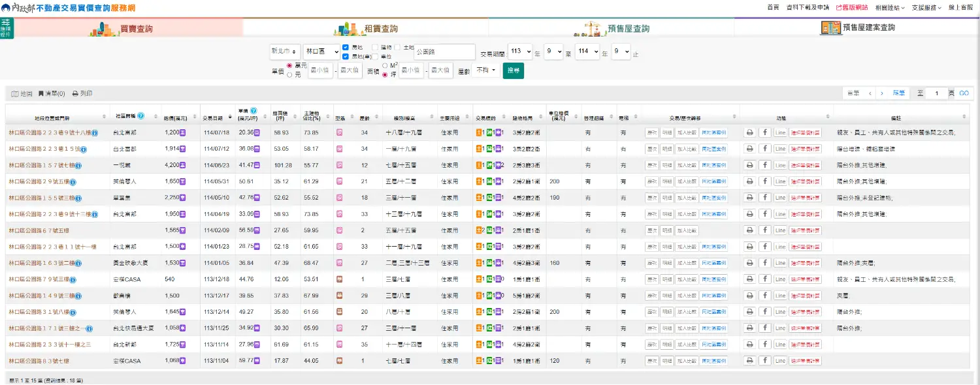Share the 114/07/12 row on Facebook
This screenshot has width=980, height=385.
764,149
